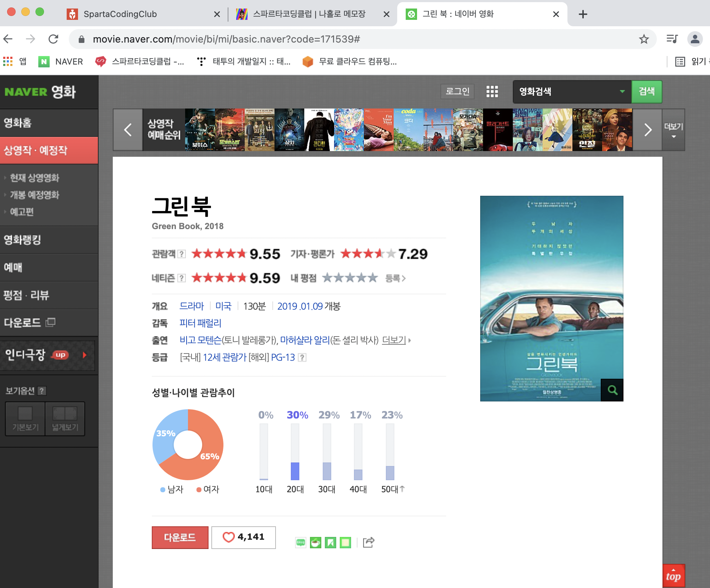Open director link 피터 패럴리

pos(200,323)
